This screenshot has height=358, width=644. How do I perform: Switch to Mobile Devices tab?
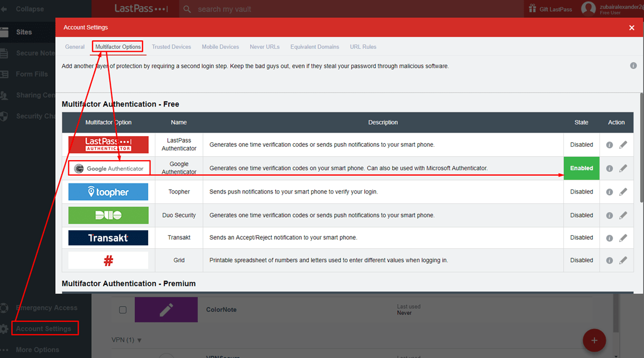pyautogui.click(x=220, y=47)
